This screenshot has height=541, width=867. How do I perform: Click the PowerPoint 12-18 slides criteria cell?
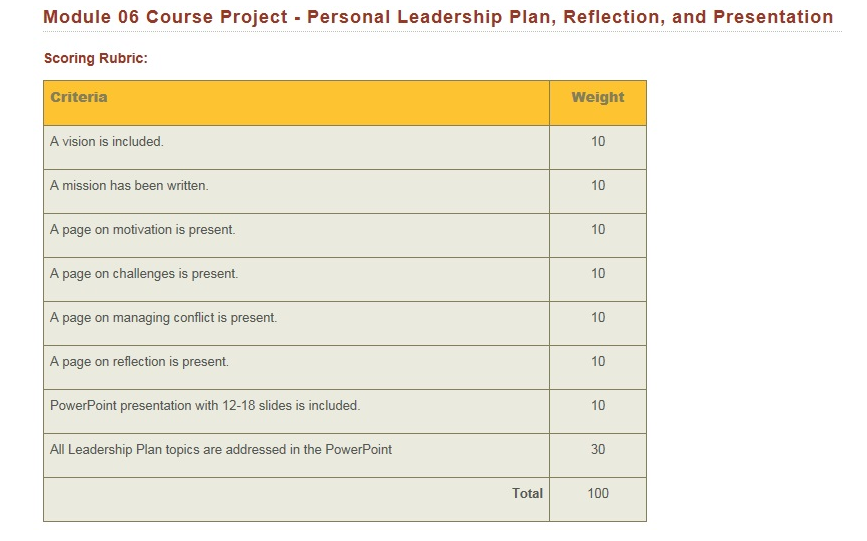pyautogui.click(x=296, y=412)
